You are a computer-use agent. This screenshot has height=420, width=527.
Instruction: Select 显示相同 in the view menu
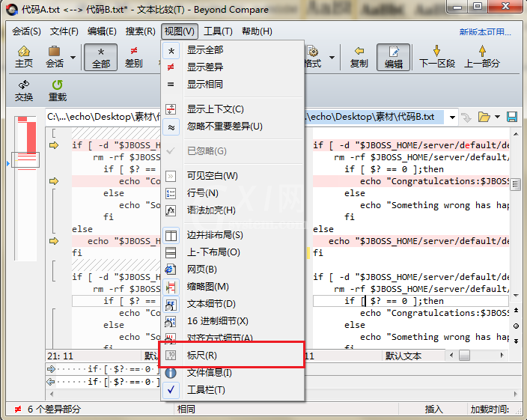(x=233, y=85)
